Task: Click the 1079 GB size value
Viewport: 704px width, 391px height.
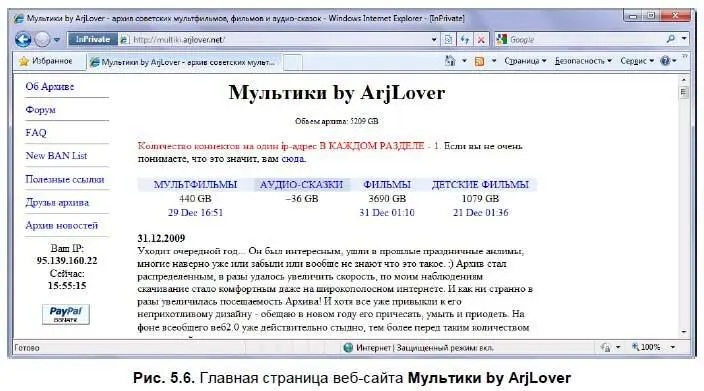Action: pos(480,198)
